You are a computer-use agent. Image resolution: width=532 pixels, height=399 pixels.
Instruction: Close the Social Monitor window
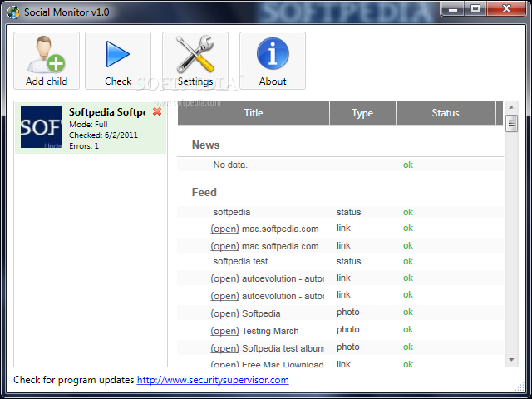pyautogui.click(x=506, y=8)
